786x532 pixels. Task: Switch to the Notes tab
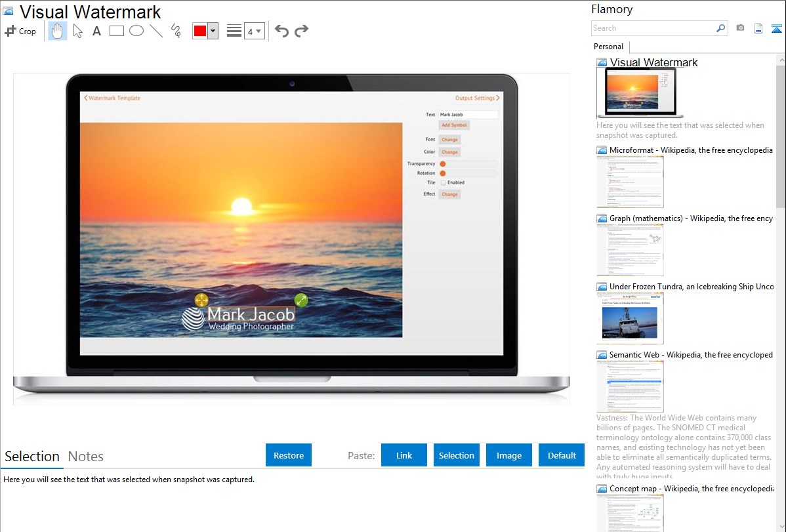tap(86, 457)
